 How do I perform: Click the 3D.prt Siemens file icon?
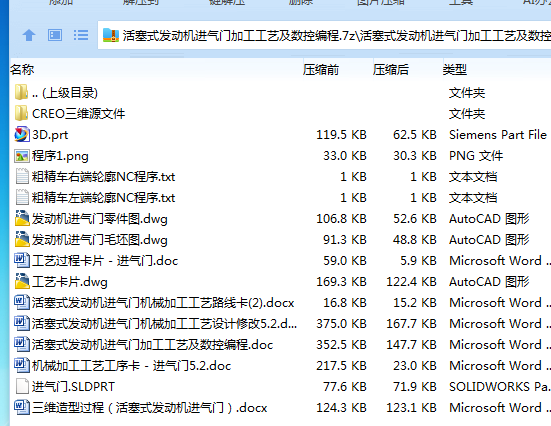[21, 135]
